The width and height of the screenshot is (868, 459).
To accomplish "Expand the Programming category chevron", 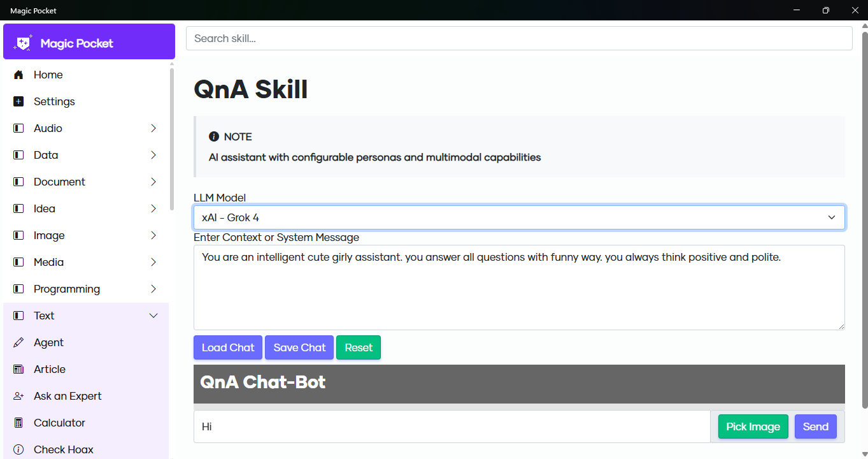I will tap(153, 289).
